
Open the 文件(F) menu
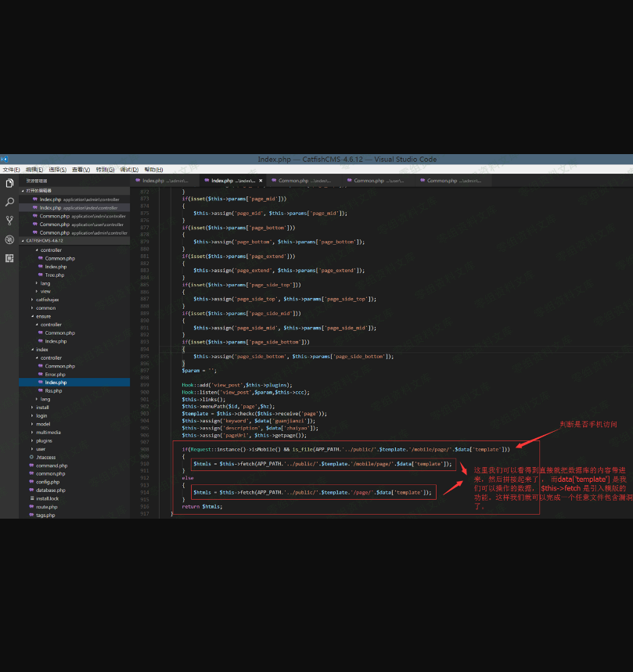tap(11, 170)
